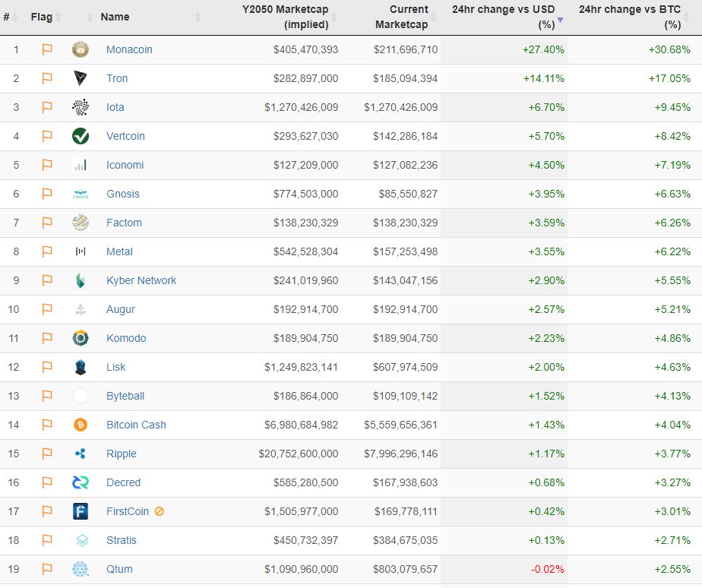Click Iconomi implied marketcap $127,209,000

pyautogui.click(x=305, y=165)
